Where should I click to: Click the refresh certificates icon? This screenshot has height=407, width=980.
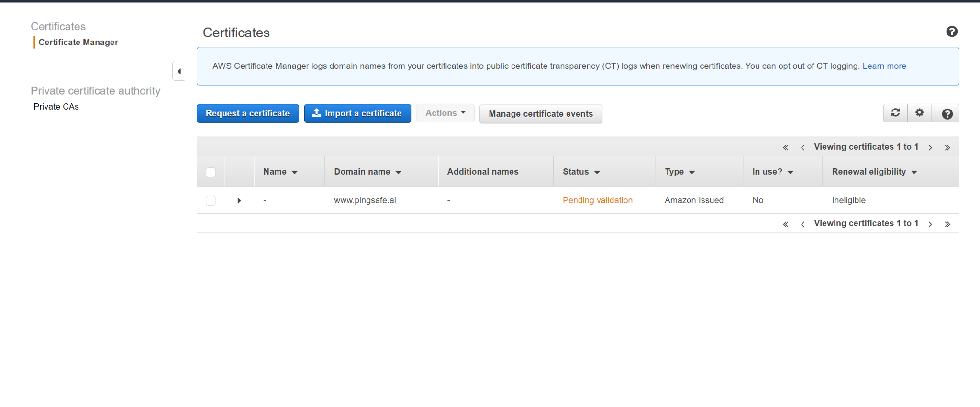[895, 113]
